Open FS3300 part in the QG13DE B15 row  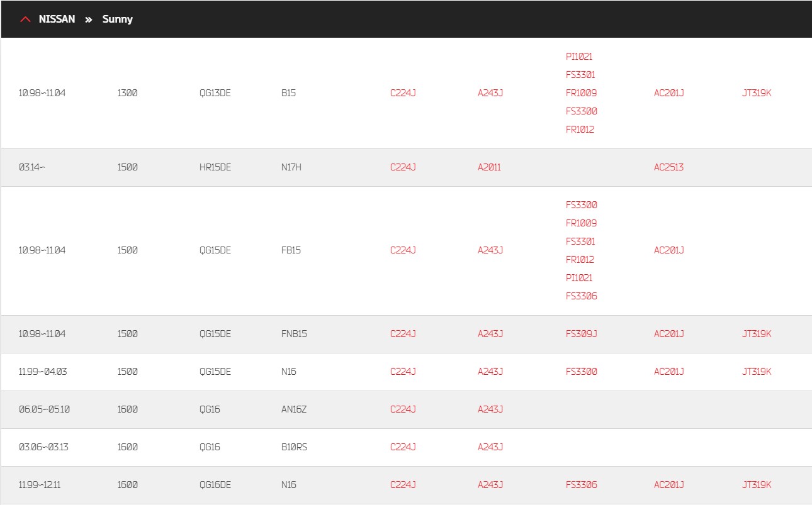click(582, 111)
